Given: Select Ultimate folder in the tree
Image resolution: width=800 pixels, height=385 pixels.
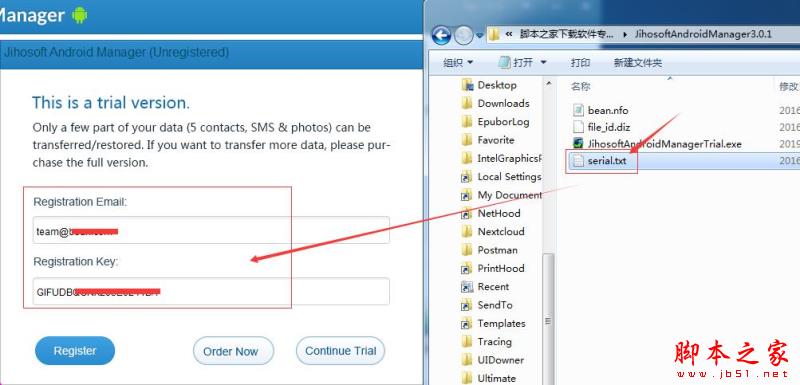Looking at the screenshot, I should 496,378.
